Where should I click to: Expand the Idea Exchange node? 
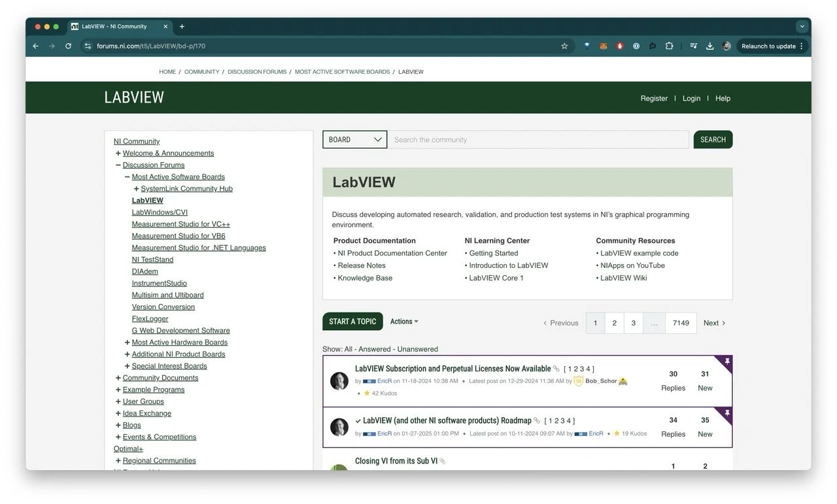[118, 413]
